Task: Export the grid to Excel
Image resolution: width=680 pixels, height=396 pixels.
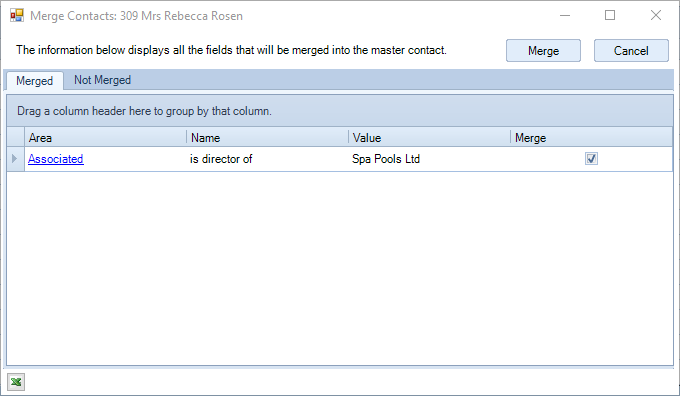Action: pos(16,382)
